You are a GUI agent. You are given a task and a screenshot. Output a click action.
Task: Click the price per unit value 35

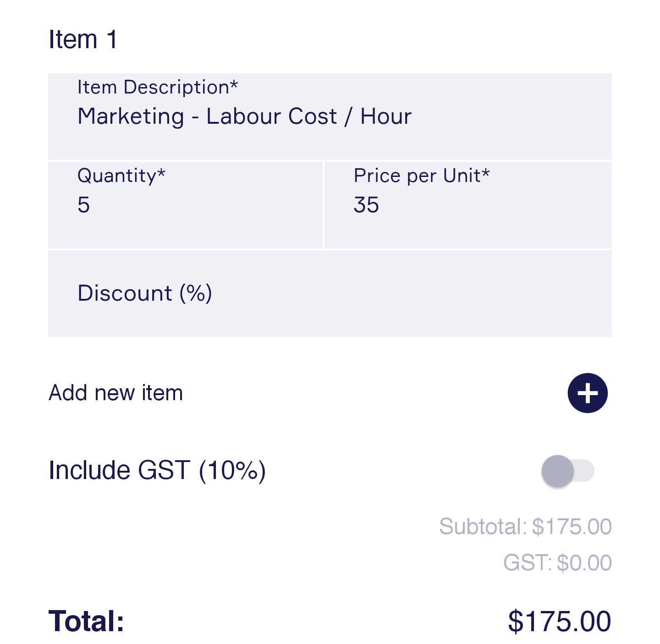[x=366, y=204]
